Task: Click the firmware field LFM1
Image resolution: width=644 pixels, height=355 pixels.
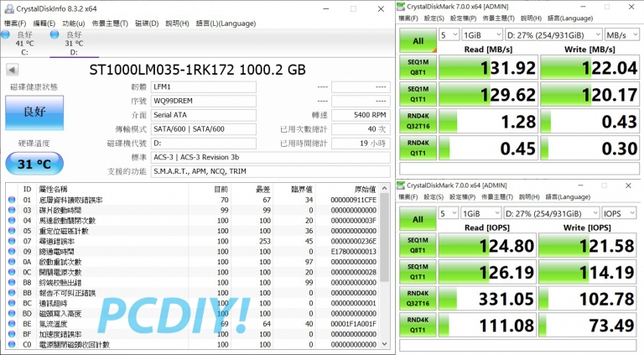Action: 204,87
